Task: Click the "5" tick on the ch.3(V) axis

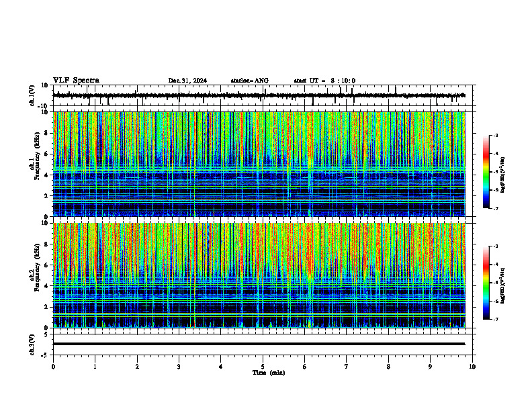Action: 46,334
